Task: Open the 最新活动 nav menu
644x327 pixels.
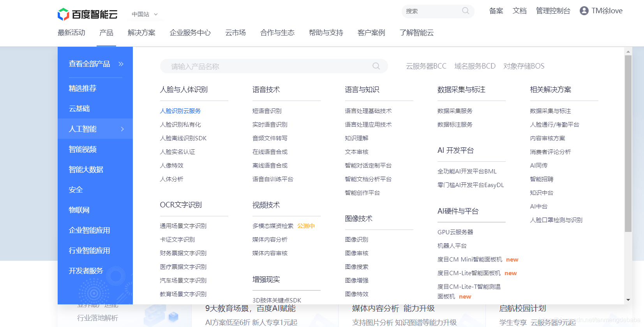Action: [x=71, y=33]
